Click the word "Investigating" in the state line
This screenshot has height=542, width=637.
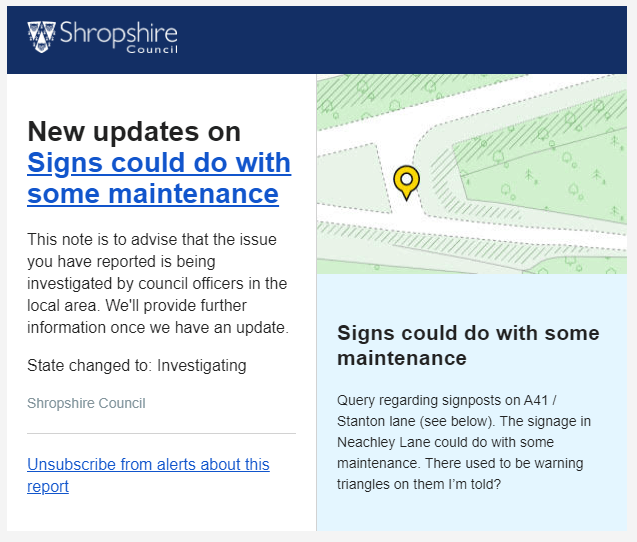(x=201, y=365)
